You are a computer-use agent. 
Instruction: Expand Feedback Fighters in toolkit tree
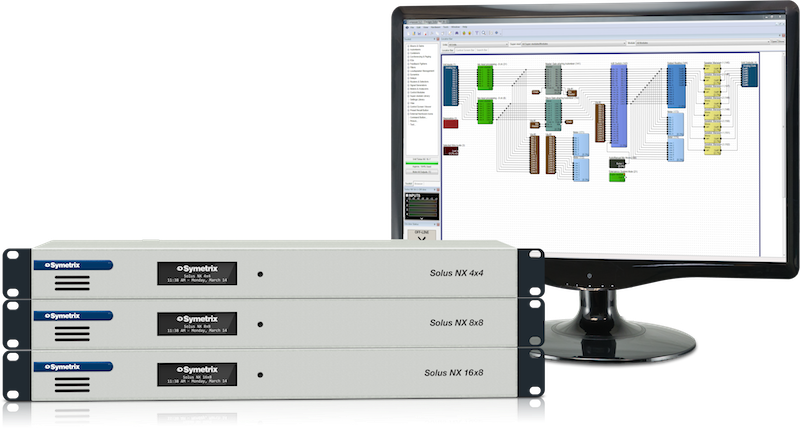(408, 64)
